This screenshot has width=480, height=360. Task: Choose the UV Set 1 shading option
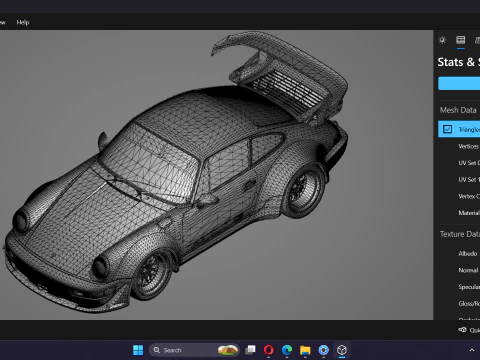coord(469,179)
